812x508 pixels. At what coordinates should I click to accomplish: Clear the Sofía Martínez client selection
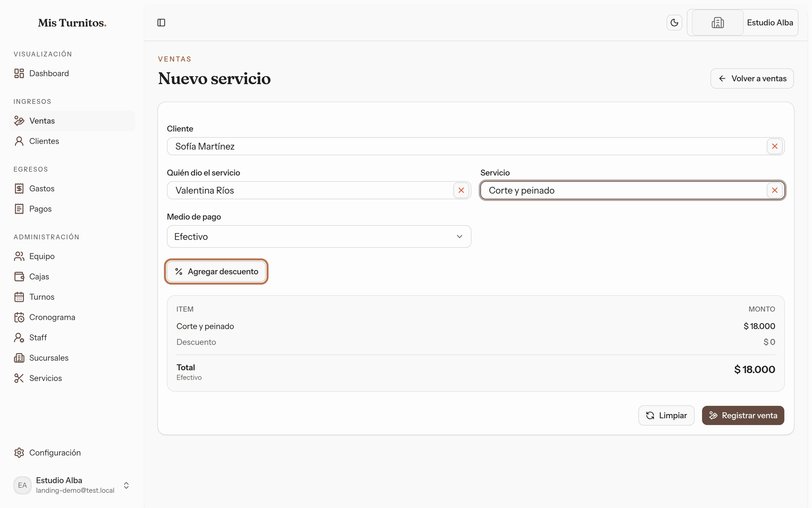pos(775,146)
